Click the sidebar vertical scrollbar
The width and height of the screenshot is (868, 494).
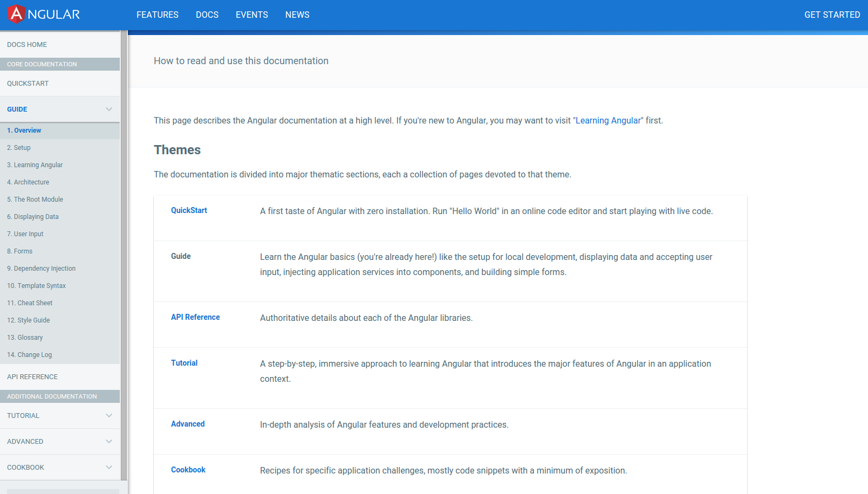click(124, 255)
